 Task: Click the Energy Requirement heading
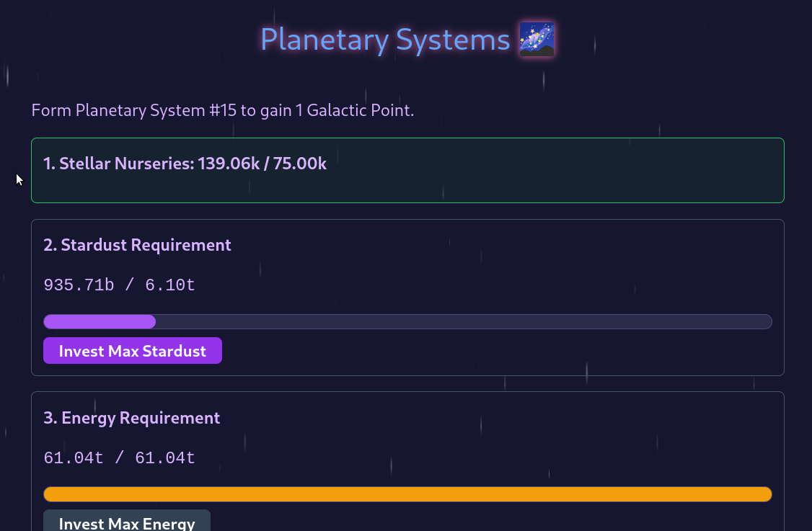tap(132, 418)
